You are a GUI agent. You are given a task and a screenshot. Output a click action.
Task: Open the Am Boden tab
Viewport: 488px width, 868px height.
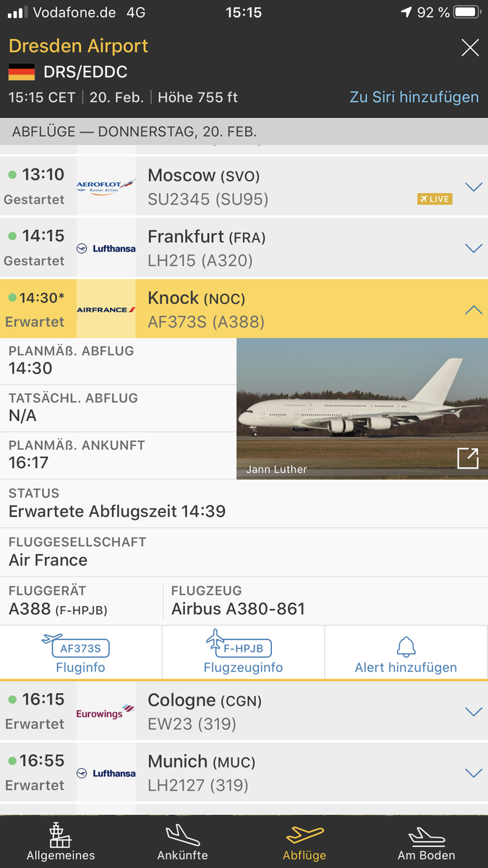427,842
